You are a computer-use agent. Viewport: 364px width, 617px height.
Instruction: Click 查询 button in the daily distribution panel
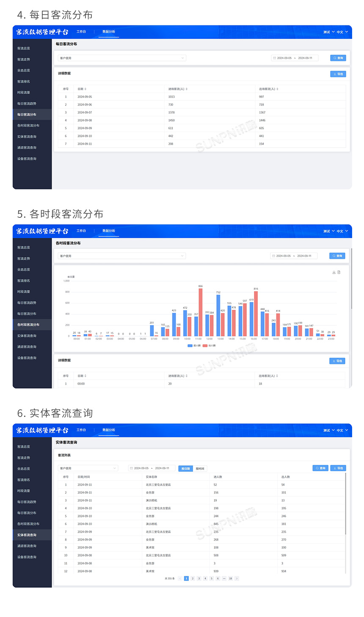pos(338,58)
